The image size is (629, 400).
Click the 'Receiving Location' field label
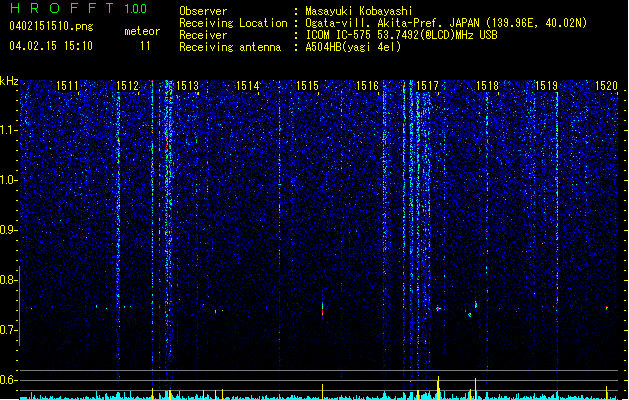[x=233, y=23]
